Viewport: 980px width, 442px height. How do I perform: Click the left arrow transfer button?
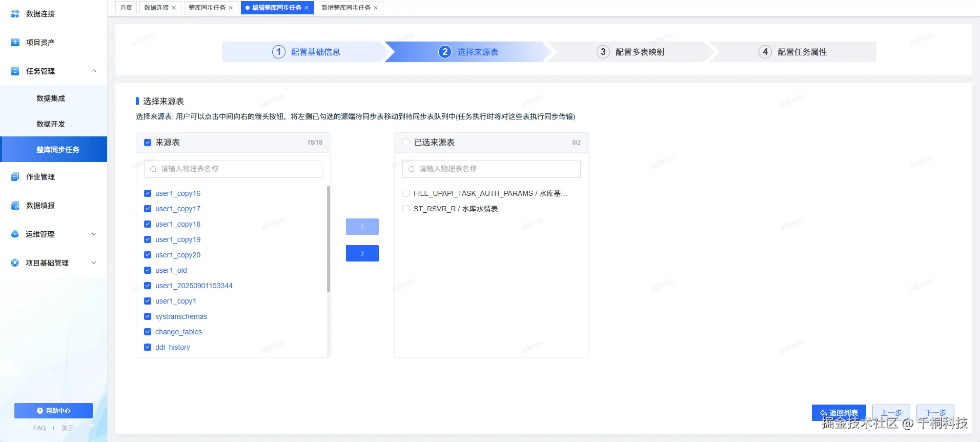[x=362, y=227]
